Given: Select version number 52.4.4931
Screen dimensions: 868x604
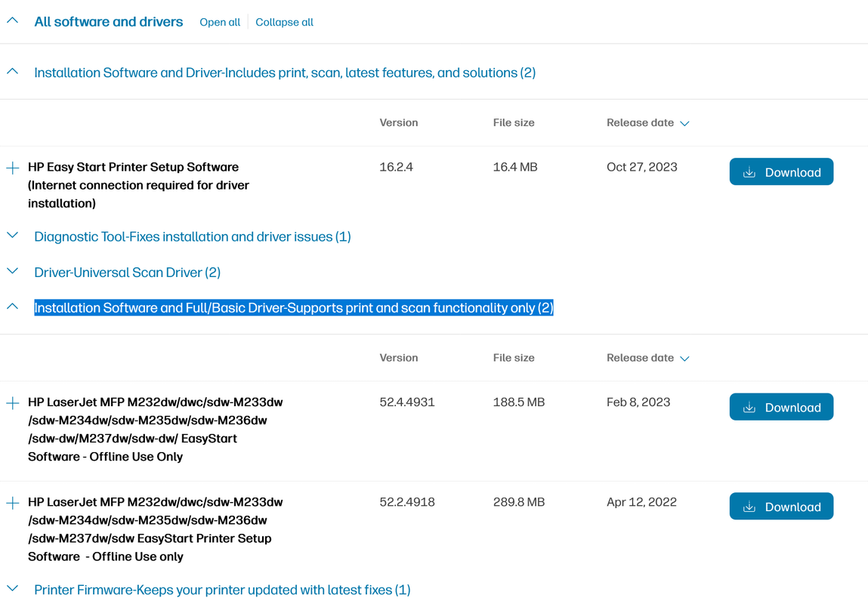Looking at the screenshot, I should [x=407, y=402].
